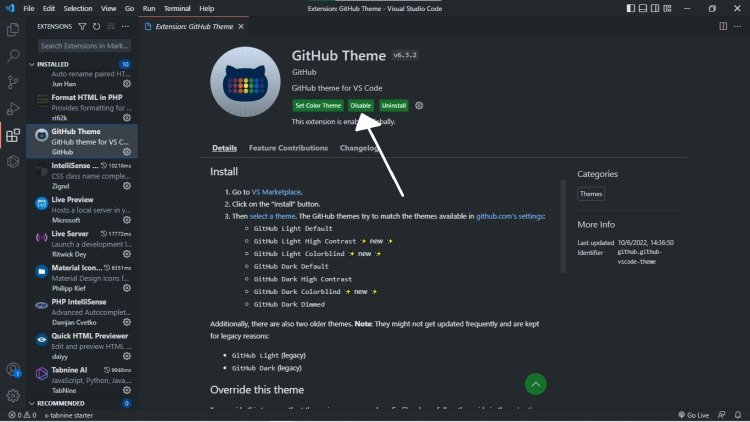The height and width of the screenshot is (422, 750).
Task: Follow the 'select a theme' link
Action: coord(272,216)
